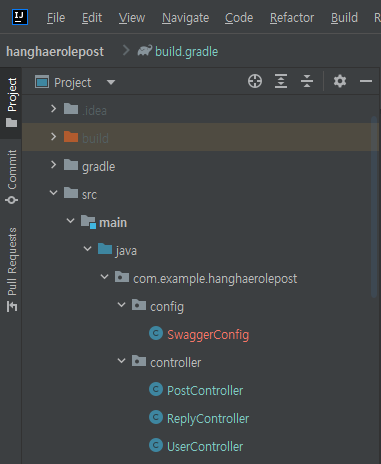Image resolution: width=381 pixels, height=464 pixels.
Task: Select com.example.hanghaerolepost package
Action: click(215, 279)
